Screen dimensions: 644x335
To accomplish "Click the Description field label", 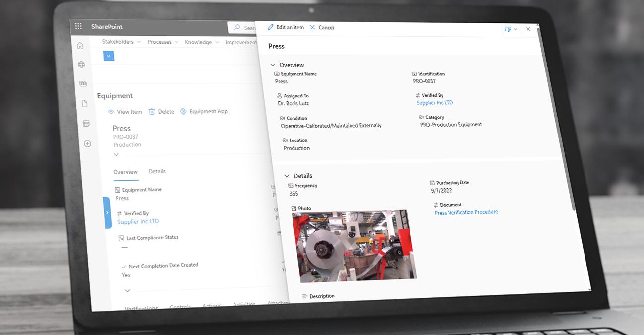I will click(322, 296).
